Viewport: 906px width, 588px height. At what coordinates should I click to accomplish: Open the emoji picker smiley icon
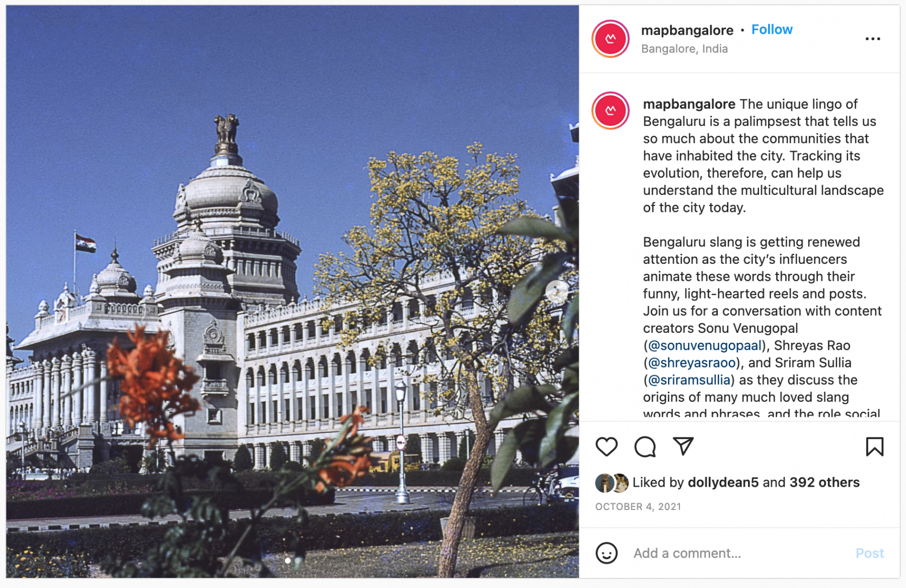click(x=607, y=553)
